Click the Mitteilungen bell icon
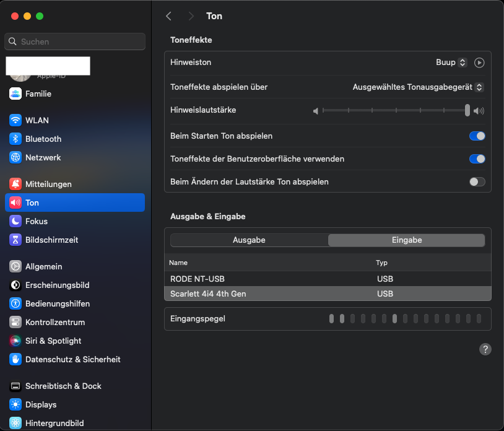Image resolution: width=504 pixels, height=431 pixels. (15, 184)
